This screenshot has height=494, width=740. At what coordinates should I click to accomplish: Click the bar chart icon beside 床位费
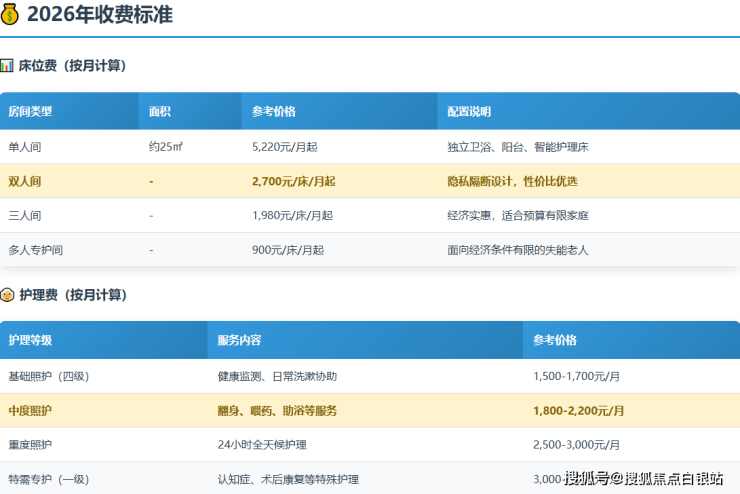7,65
